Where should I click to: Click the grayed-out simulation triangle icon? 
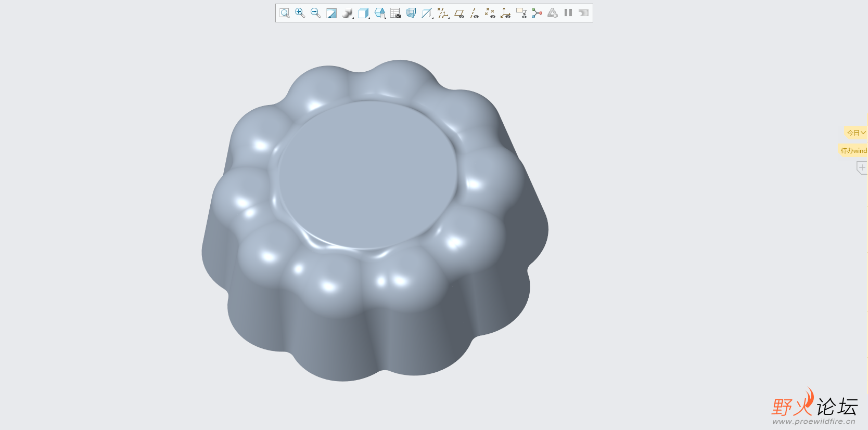(x=553, y=13)
